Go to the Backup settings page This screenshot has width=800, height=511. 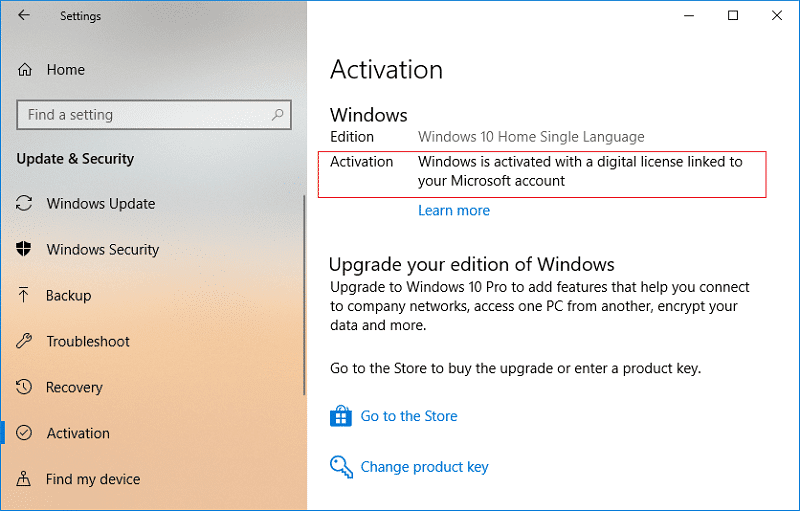tap(68, 296)
